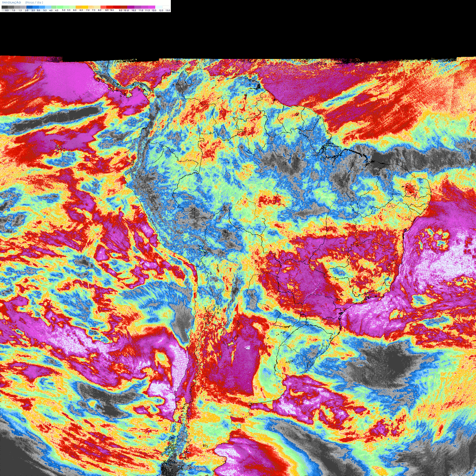
Task: Click the '0.5' legend value
Action: point(7,10)
